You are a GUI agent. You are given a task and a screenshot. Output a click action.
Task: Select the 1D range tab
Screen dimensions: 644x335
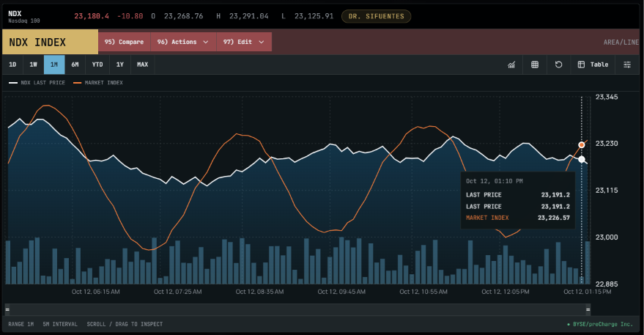[x=12, y=65]
